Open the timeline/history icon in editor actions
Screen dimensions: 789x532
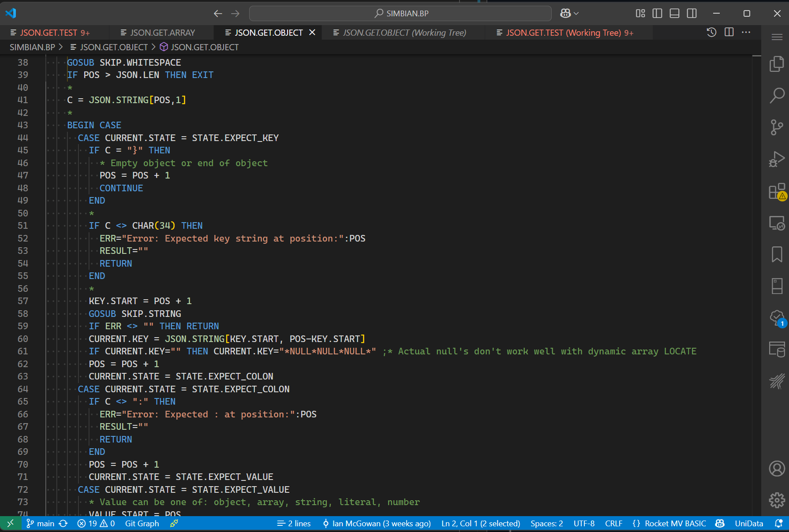[x=711, y=32]
